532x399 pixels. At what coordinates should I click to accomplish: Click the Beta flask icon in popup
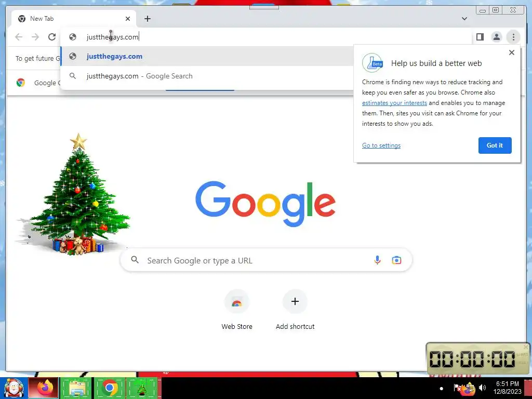point(373,63)
